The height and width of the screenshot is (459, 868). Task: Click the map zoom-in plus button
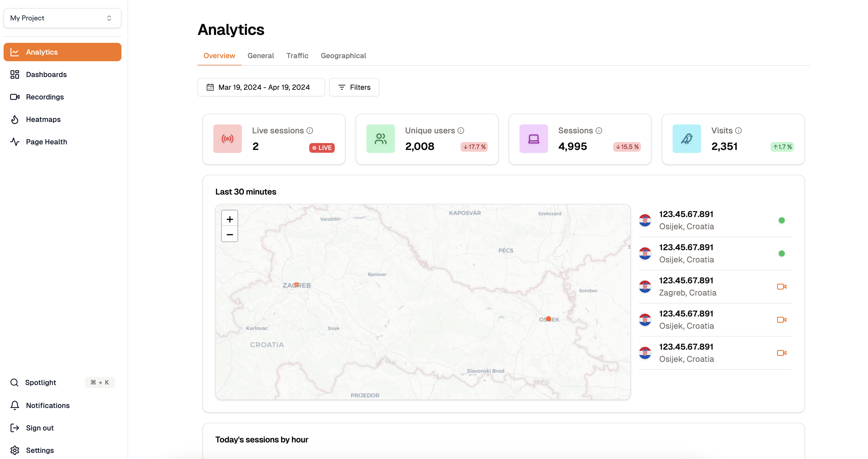[x=229, y=219]
